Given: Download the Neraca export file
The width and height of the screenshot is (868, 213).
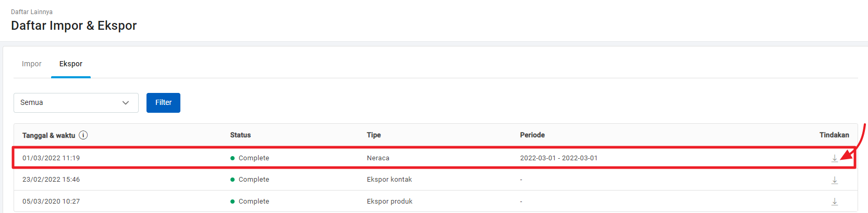Looking at the screenshot, I should tap(835, 158).
